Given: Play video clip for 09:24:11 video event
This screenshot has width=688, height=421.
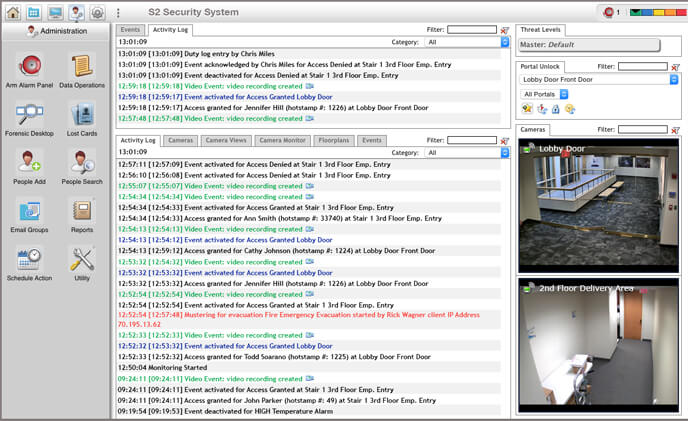Looking at the screenshot, I should [310, 379].
